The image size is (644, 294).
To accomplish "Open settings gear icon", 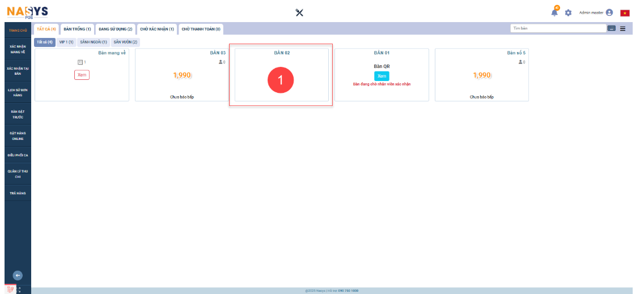I will tap(568, 12).
